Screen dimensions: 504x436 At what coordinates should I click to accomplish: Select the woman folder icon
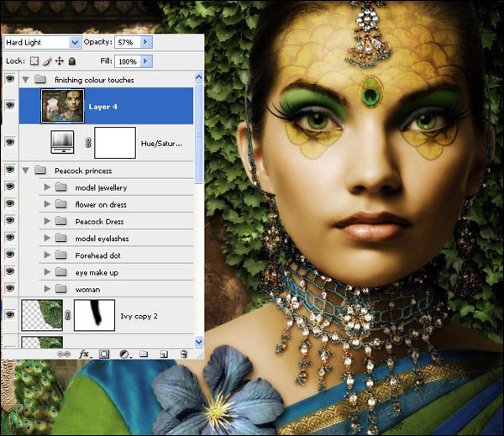[x=60, y=289]
